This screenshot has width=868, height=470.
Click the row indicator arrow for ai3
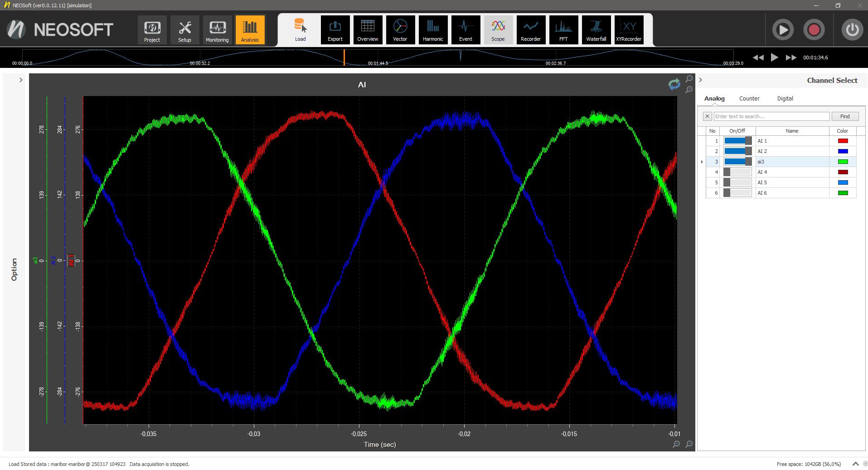(702, 162)
